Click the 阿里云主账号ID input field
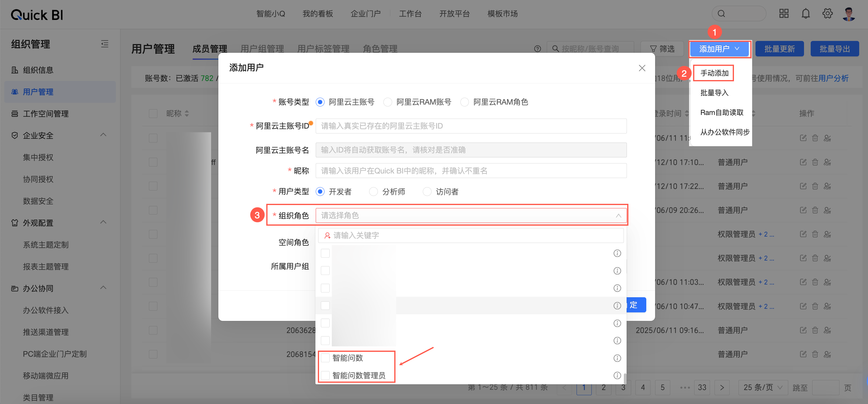The height and width of the screenshot is (404, 868). pyautogui.click(x=471, y=126)
